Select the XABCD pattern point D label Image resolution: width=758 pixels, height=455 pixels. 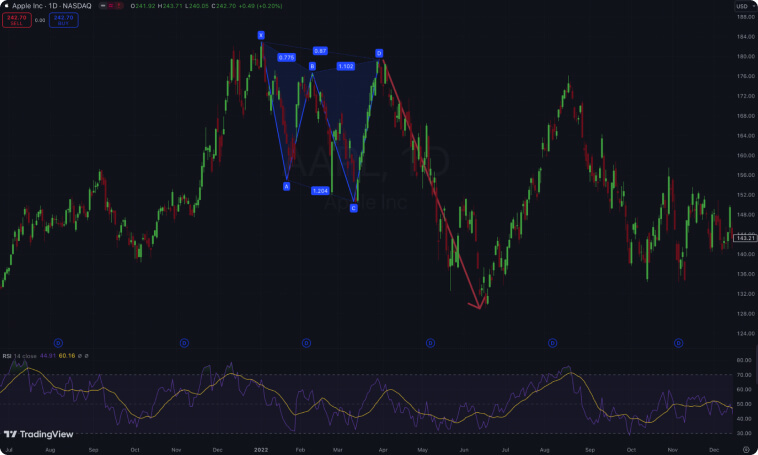tap(379, 53)
